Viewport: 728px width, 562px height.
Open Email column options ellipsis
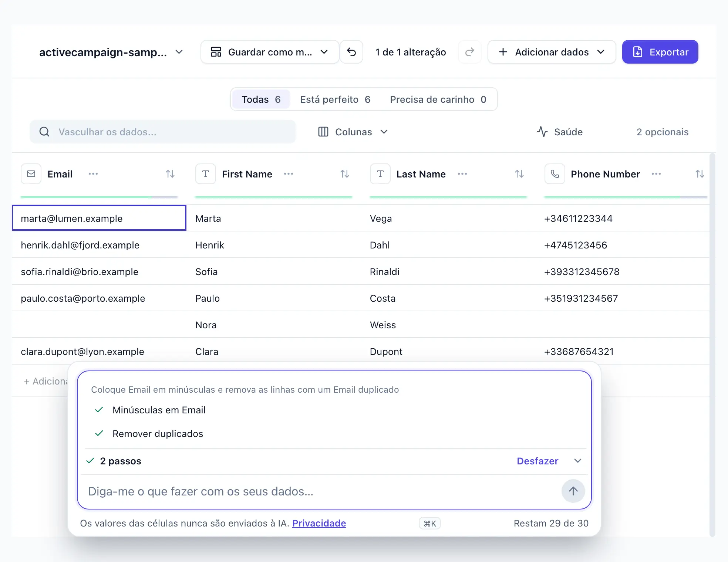(x=93, y=174)
